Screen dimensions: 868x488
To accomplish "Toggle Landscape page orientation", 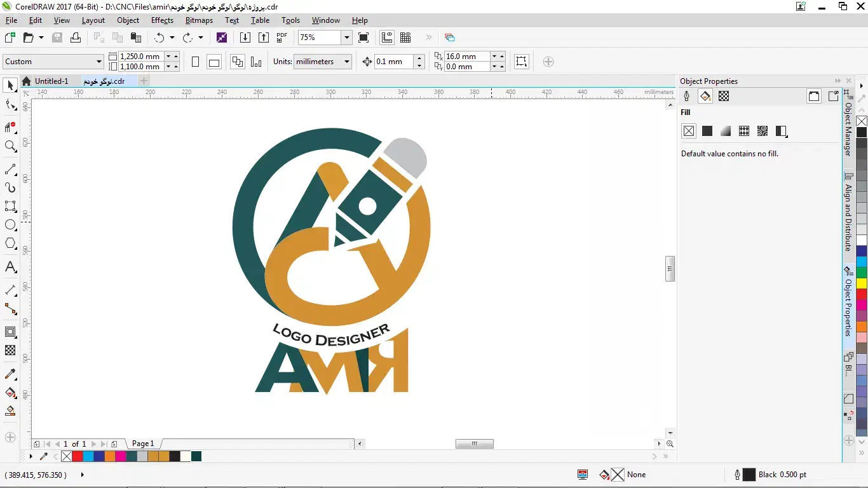I will 214,62.
